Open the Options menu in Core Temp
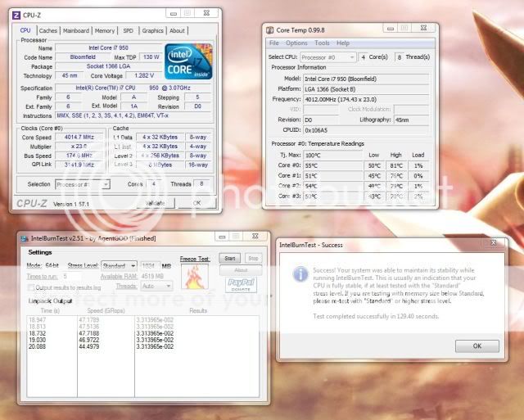 point(296,43)
